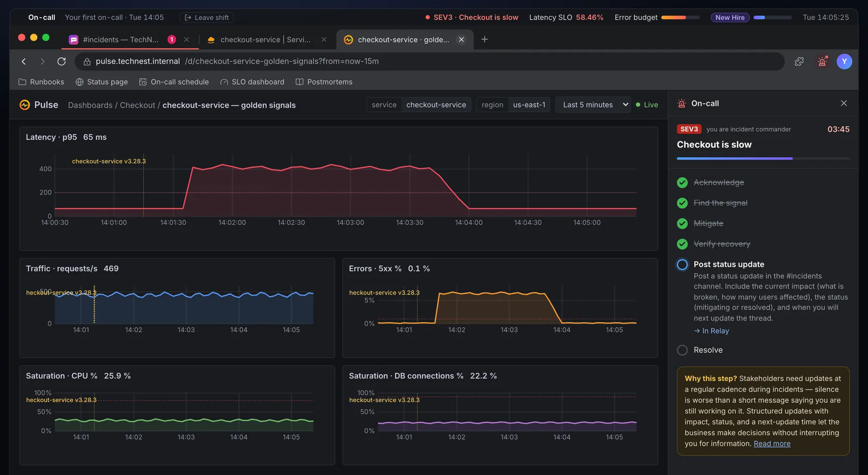Check the Resolve step circle
The height and width of the screenshot is (475, 868).
point(682,350)
